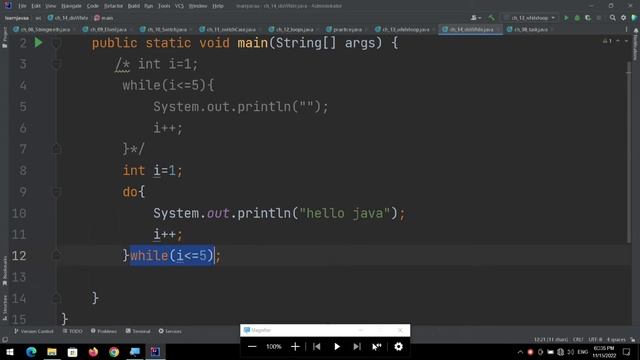Open File Explorer from taskbar
This screenshot has width=640, height=360.
click(52, 352)
